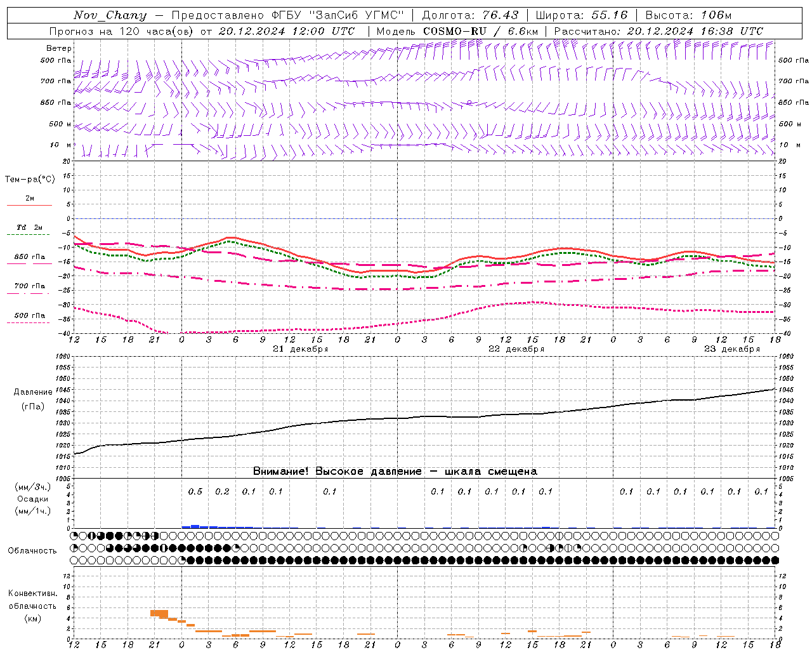Click the elevation value 106м
The height and width of the screenshot is (650, 812).
click(716, 15)
